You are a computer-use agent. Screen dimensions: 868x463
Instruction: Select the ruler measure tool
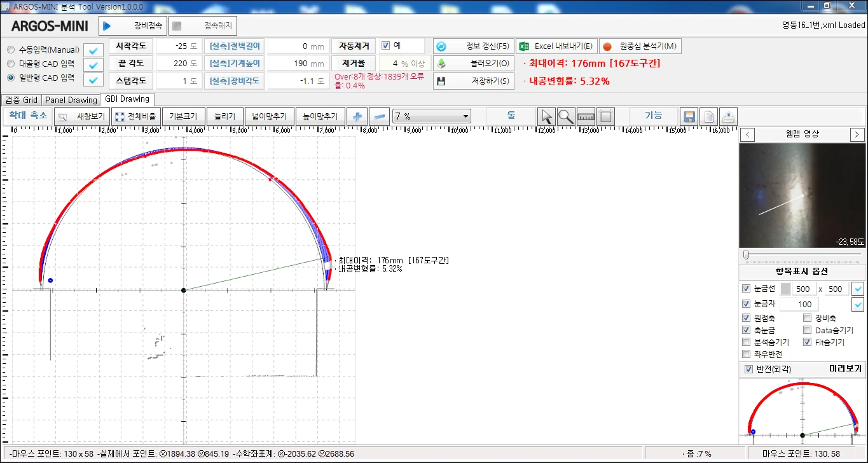586,116
